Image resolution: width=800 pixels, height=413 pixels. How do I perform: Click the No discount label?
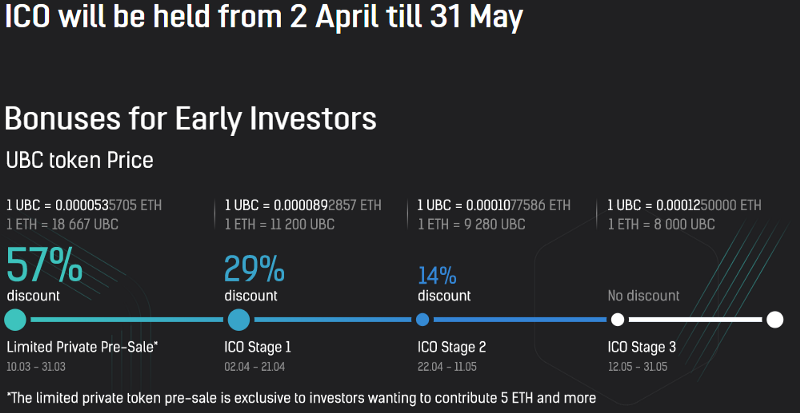[x=643, y=296]
